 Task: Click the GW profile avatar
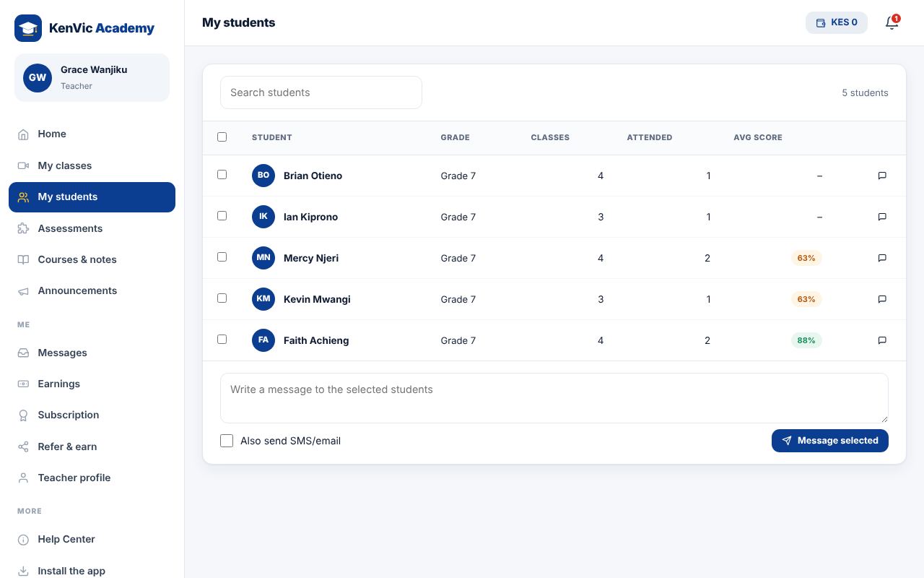(x=38, y=77)
